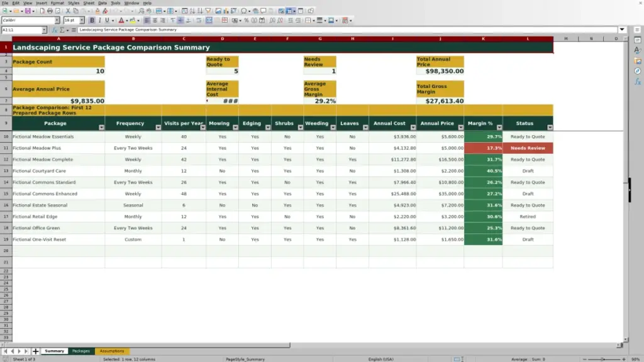The width and height of the screenshot is (644, 362).
Task: Go to the last sheet tab arrow
Action: click(x=26, y=351)
